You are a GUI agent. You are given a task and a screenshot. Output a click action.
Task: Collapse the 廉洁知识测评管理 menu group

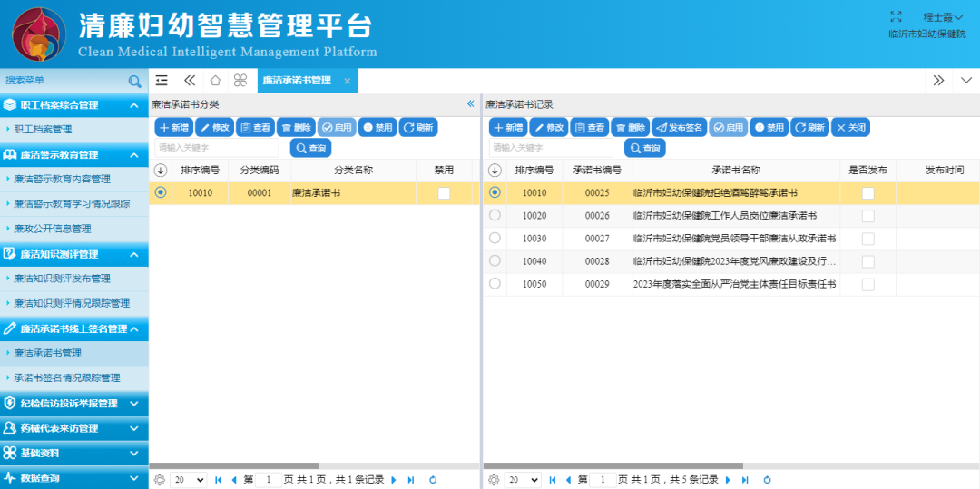[133, 254]
